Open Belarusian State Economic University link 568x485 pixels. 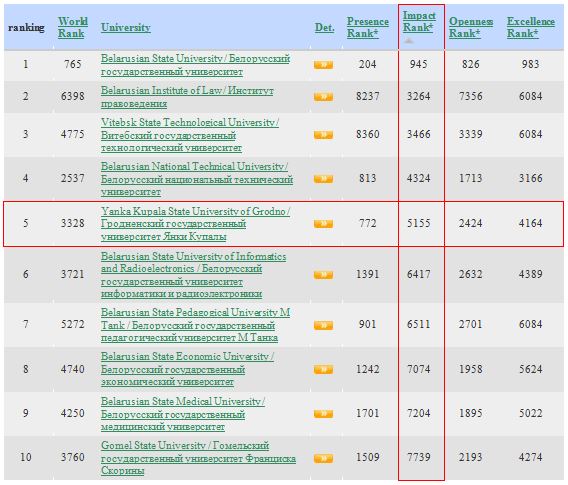point(187,369)
